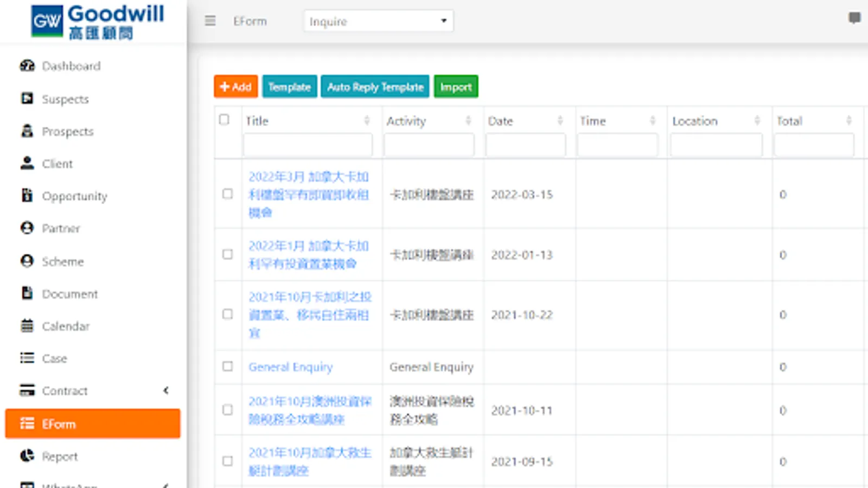The width and height of the screenshot is (868, 488).
Task: Expand the Contract submenu chevron
Action: tap(166, 390)
